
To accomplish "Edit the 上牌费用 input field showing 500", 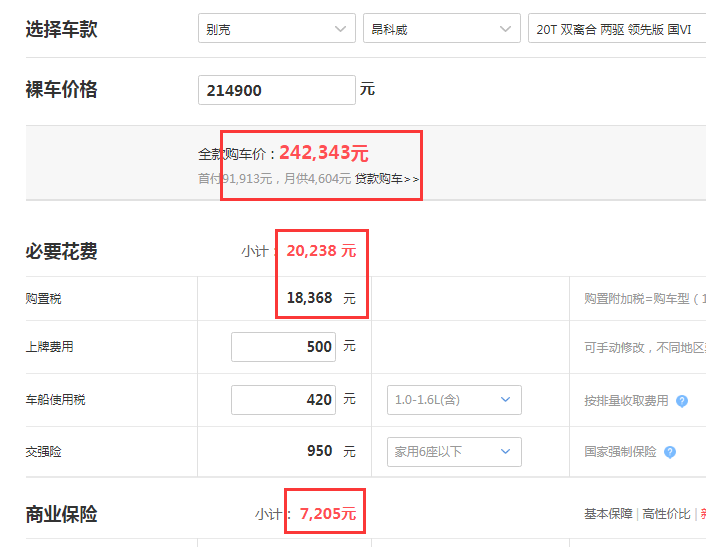I will 283,347.
